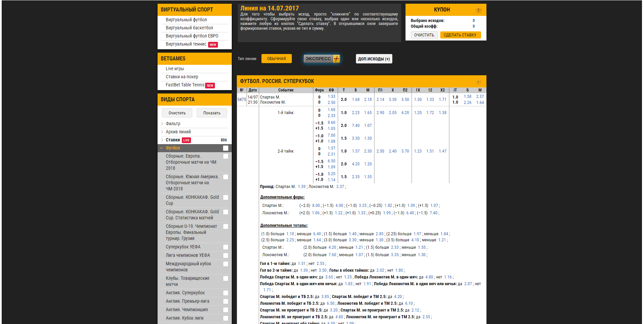The image size is (644, 324).
Task: Click the Событие column header
Action: (286, 90)
